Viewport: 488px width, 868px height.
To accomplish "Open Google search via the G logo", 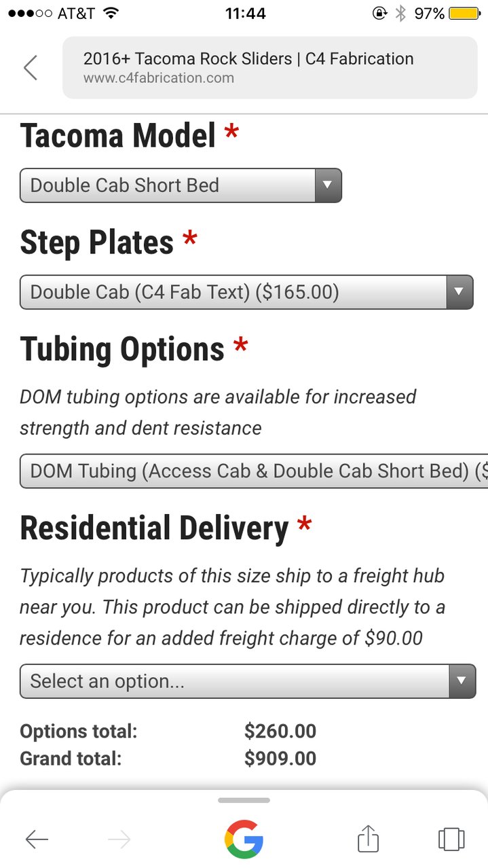I will (244, 839).
